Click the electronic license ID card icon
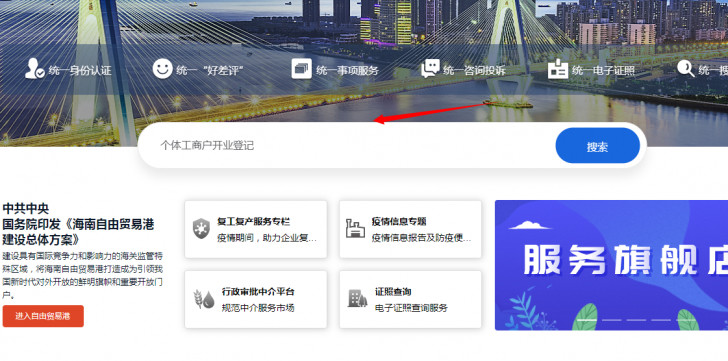Screen dimensions: 728x361 pyautogui.click(x=558, y=69)
